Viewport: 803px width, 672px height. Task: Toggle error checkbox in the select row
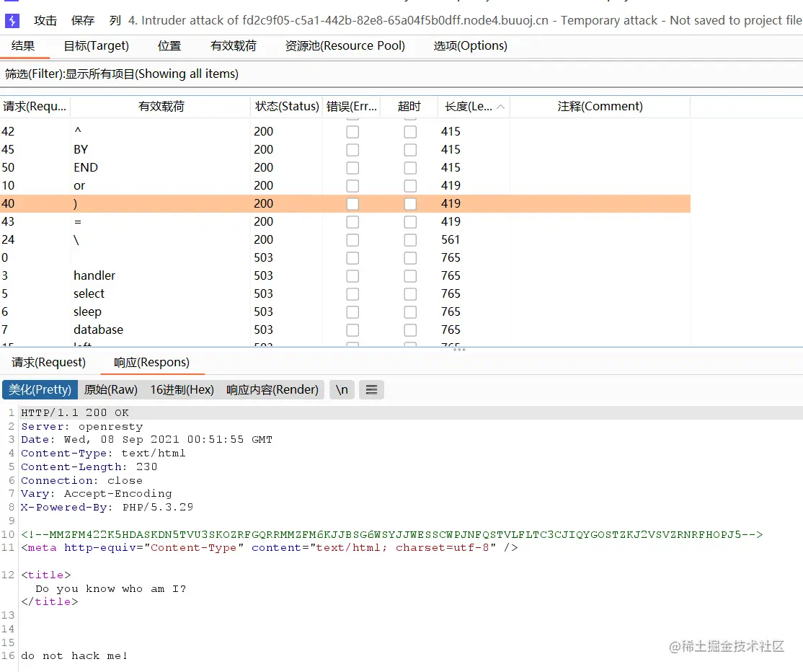pos(352,294)
